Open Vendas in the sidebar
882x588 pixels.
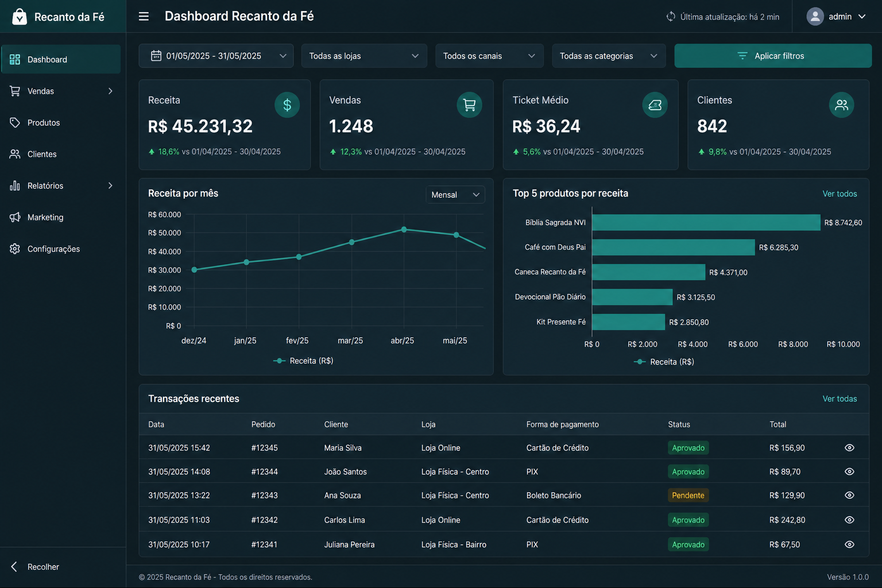click(61, 91)
